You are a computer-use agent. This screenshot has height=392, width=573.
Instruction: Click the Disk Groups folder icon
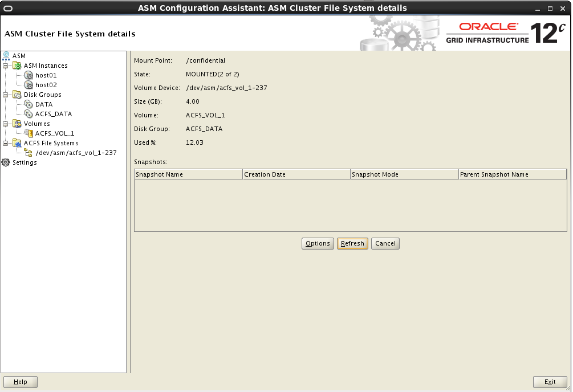click(17, 95)
